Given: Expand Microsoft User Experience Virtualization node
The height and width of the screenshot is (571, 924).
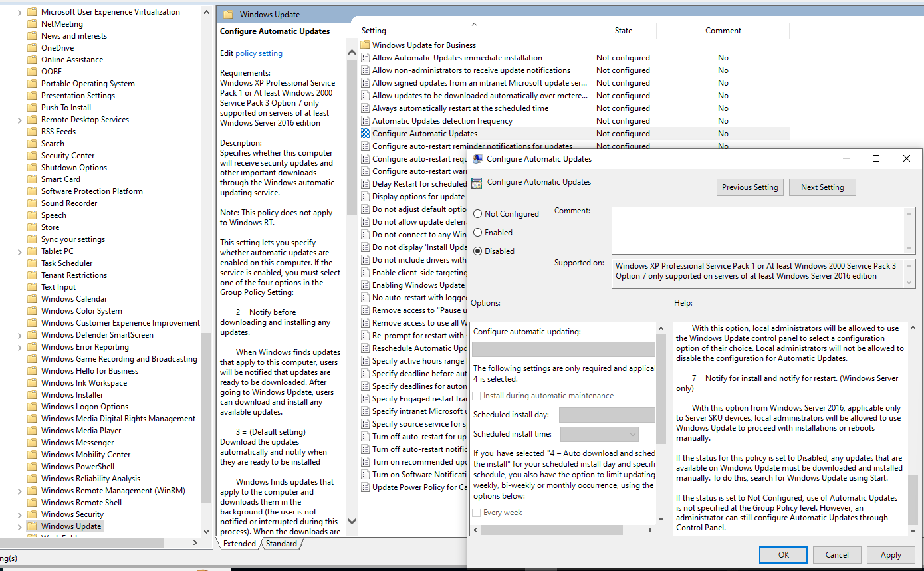Looking at the screenshot, I should coord(19,12).
